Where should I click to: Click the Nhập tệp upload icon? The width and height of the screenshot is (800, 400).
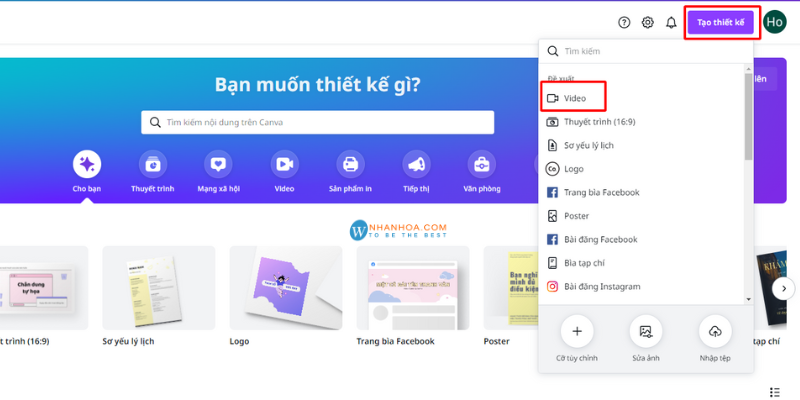715,331
